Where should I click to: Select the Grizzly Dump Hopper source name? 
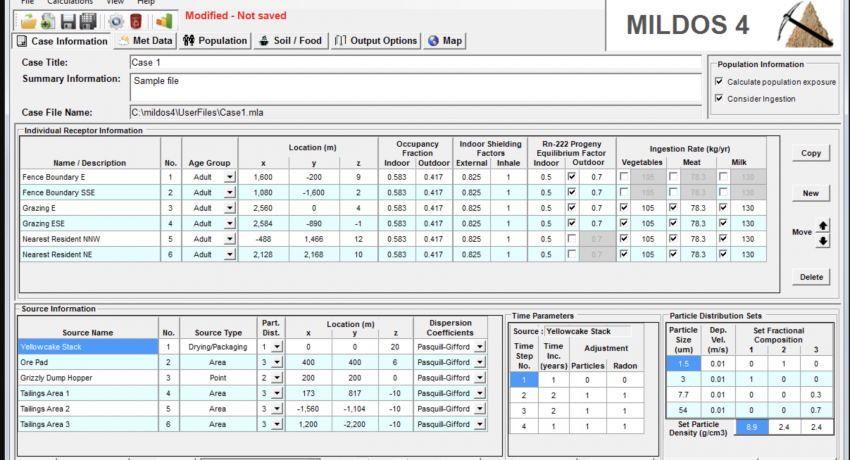point(88,378)
